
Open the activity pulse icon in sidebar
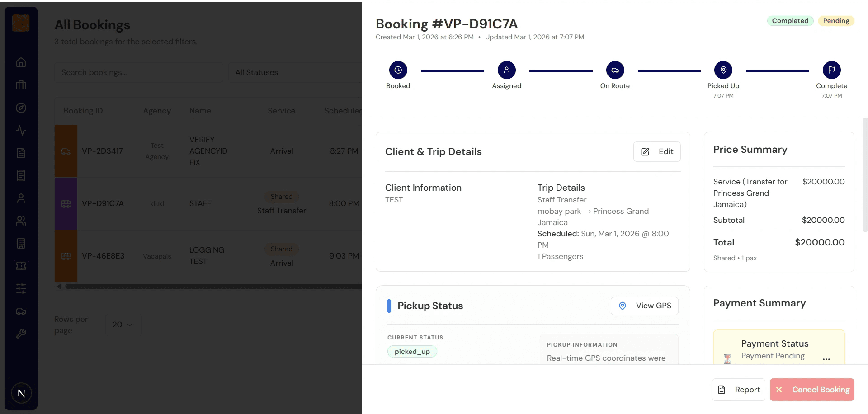pos(21,130)
